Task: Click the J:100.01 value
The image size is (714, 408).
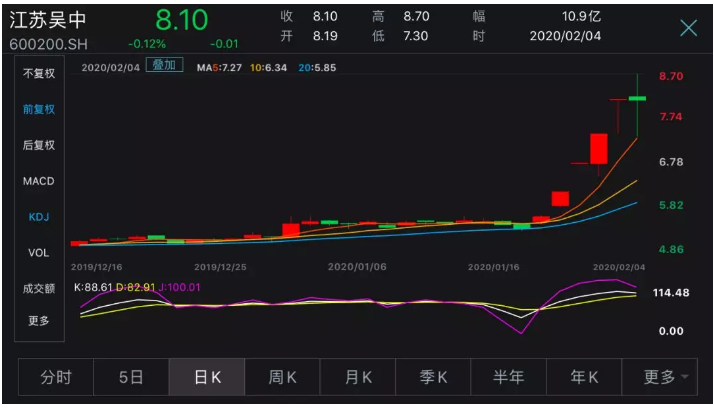Action: (179, 287)
